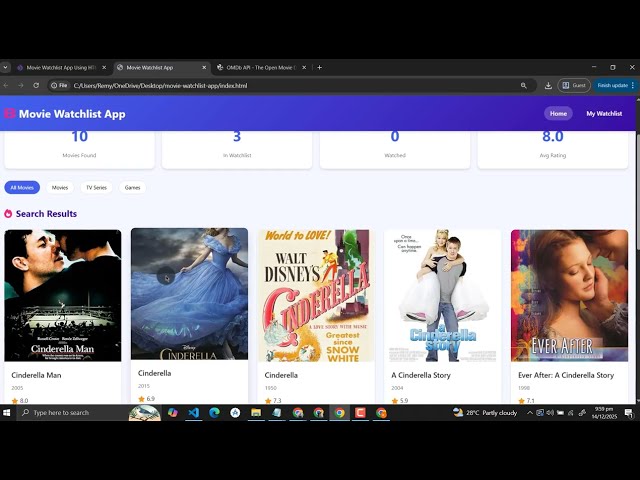Click the star rating icon showing 7.3
This screenshot has height=480, width=640.
tap(268, 401)
